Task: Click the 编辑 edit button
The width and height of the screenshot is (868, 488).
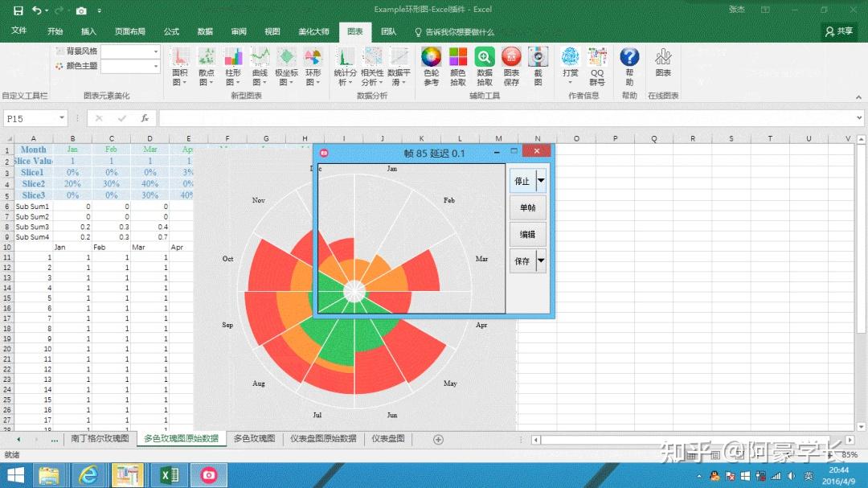Action: click(x=527, y=234)
